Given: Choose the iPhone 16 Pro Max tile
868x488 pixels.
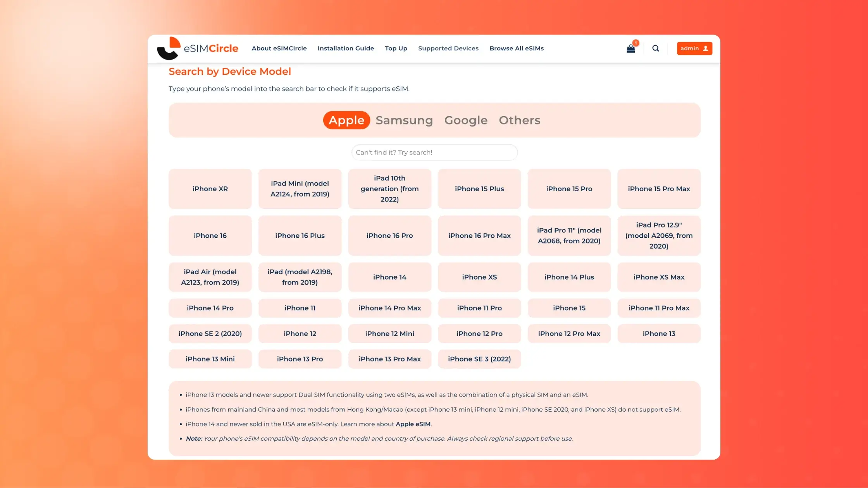Looking at the screenshot, I should pyautogui.click(x=479, y=235).
